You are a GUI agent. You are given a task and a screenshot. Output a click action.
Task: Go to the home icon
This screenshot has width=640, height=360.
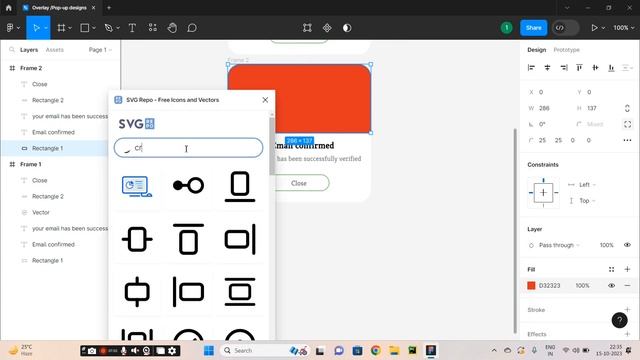9,8
